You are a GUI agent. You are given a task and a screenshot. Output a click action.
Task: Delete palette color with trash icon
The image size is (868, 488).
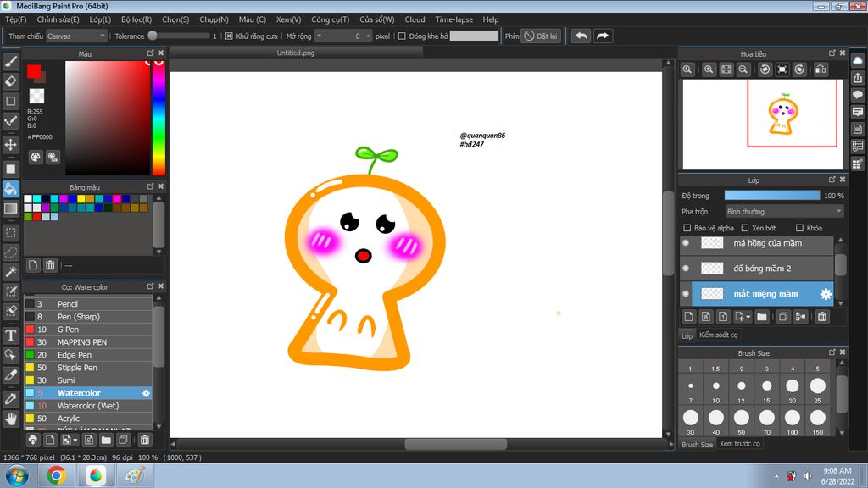pyautogui.click(x=50, y=265)
